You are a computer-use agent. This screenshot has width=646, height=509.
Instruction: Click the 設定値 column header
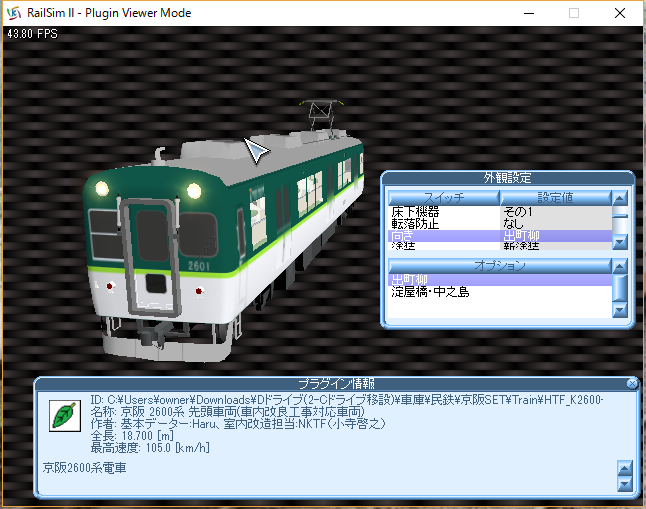point(555,197)
